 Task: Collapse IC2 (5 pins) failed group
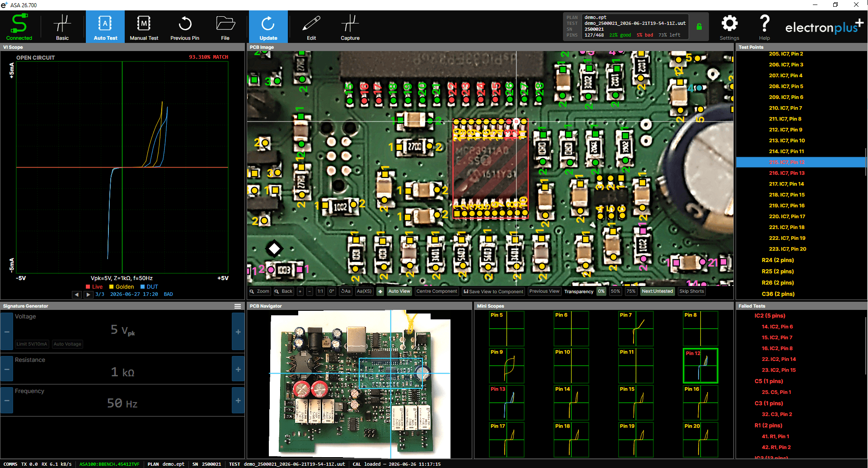pos(769,316)
